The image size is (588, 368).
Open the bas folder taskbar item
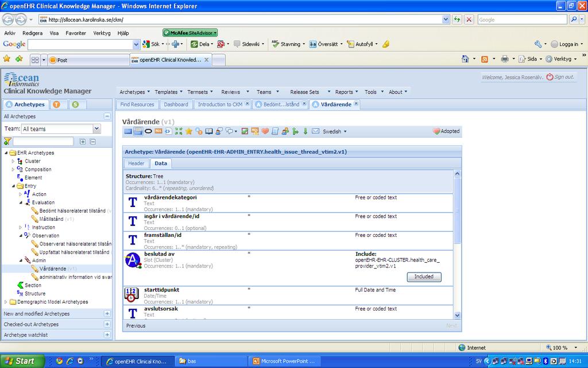[210, 361]
